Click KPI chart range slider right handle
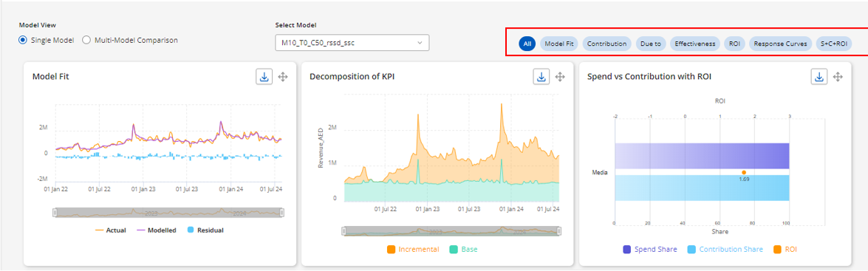This screenshot has height=271, width=868. click(x=559, y=230)
